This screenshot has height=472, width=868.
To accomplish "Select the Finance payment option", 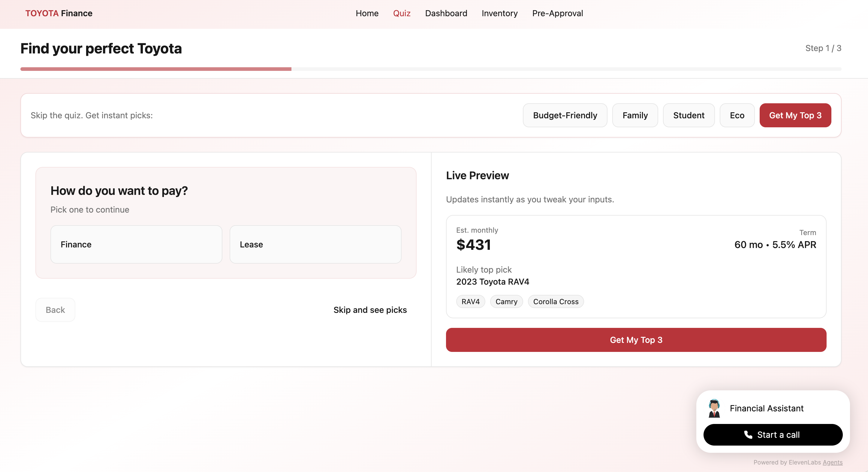I will [136, 244].
